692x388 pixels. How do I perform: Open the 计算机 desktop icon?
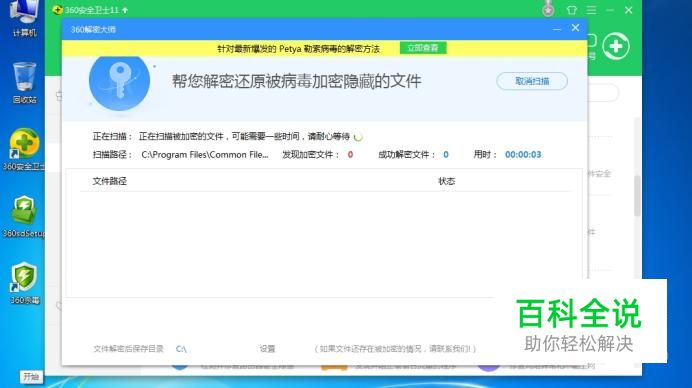click(x=24, y=17)
